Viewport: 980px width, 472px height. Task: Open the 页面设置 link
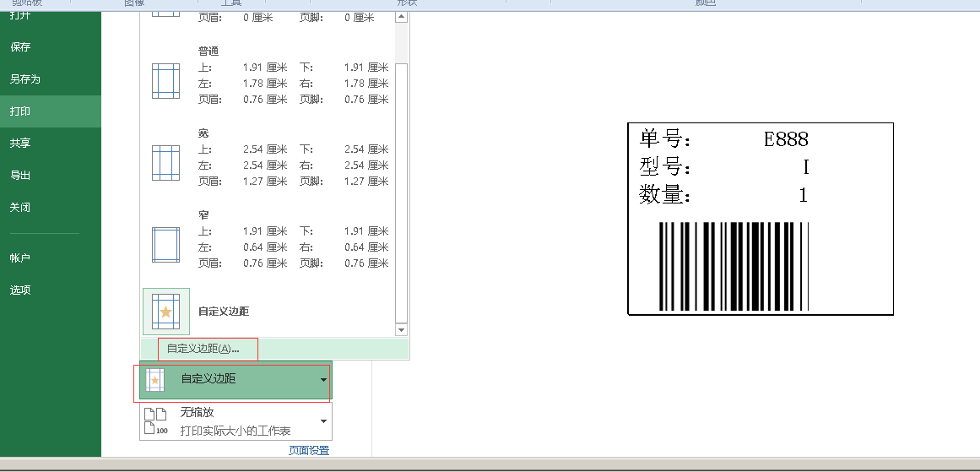click(x=309, y=451)
